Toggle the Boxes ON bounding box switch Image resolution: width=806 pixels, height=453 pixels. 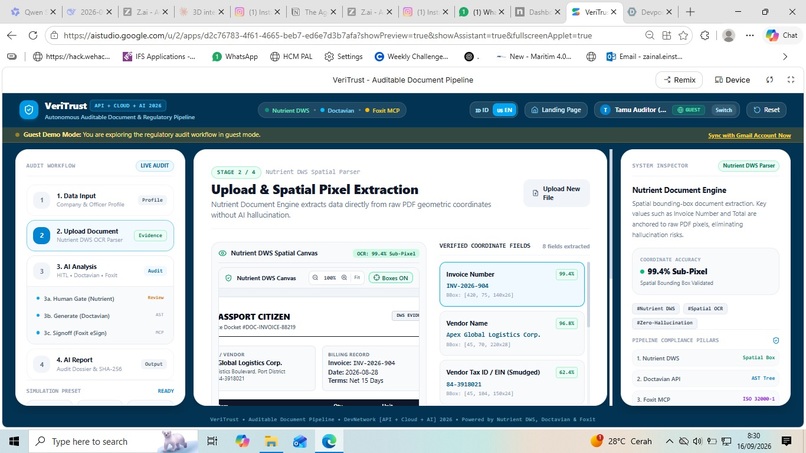tap(391, 278)
